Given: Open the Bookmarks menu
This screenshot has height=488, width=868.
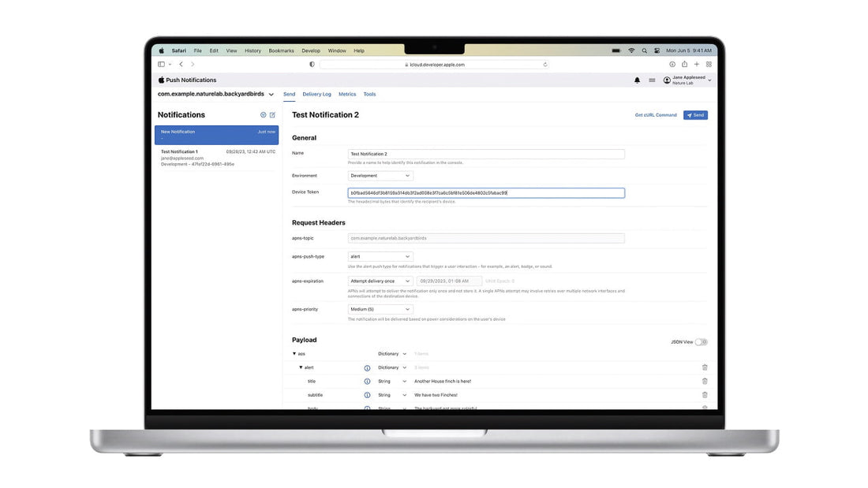Looking at the screenshot, I should click(281, 50).
